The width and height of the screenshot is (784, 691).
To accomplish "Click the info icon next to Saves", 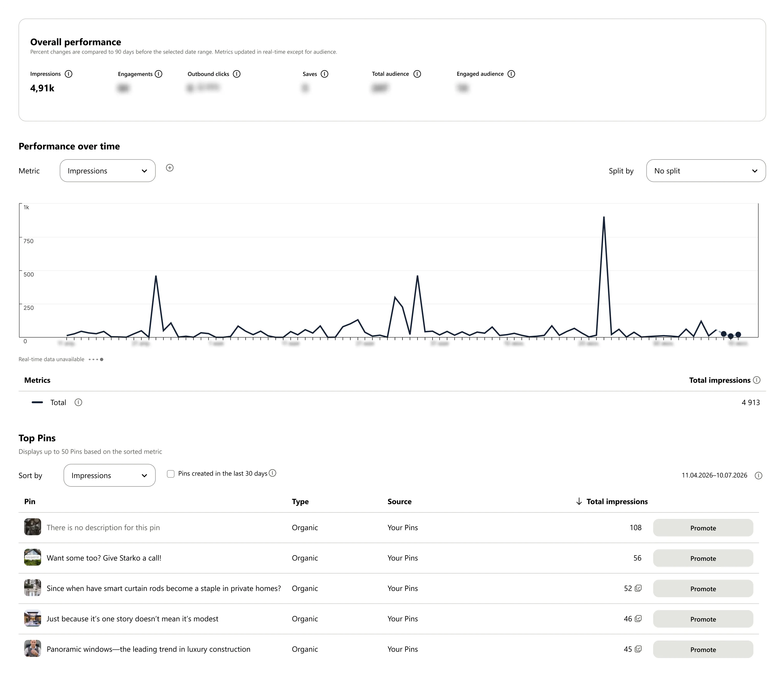I will point(324,74).
